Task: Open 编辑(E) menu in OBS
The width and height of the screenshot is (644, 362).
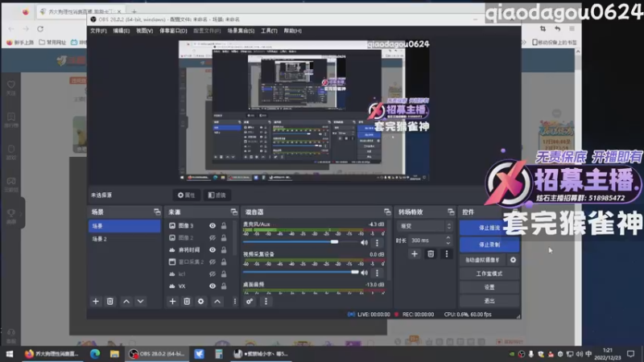Action: coord(122,31)
